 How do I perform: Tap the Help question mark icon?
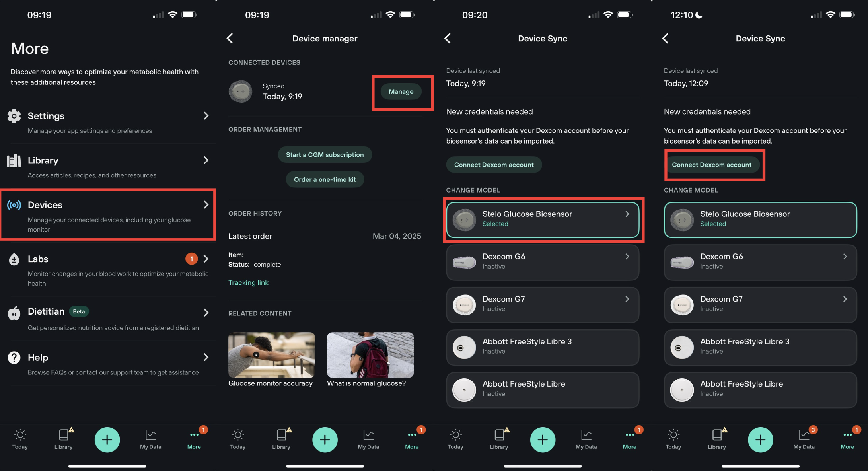click(x=14, y=358)
